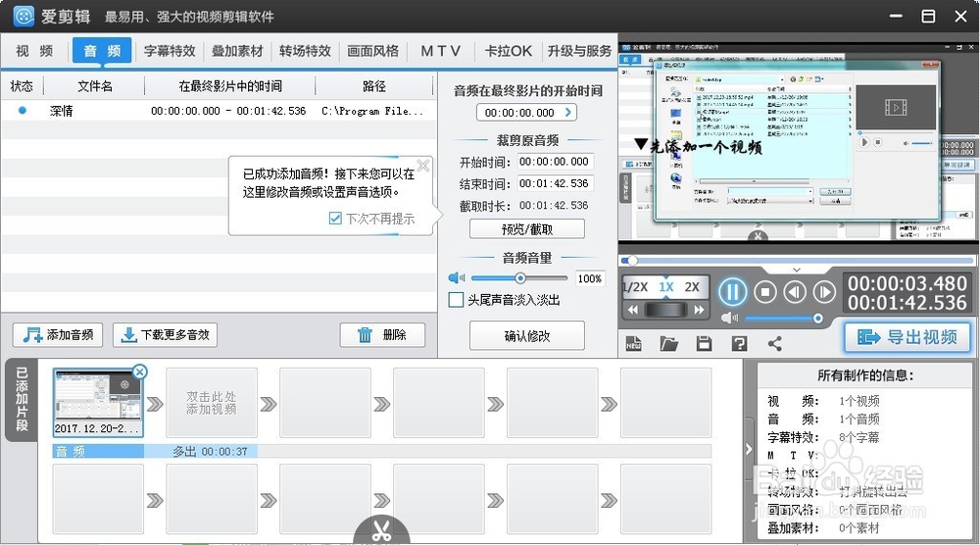980x545 pixels.
Task: Set playback speed to 2X
Action: pos(692,287)
